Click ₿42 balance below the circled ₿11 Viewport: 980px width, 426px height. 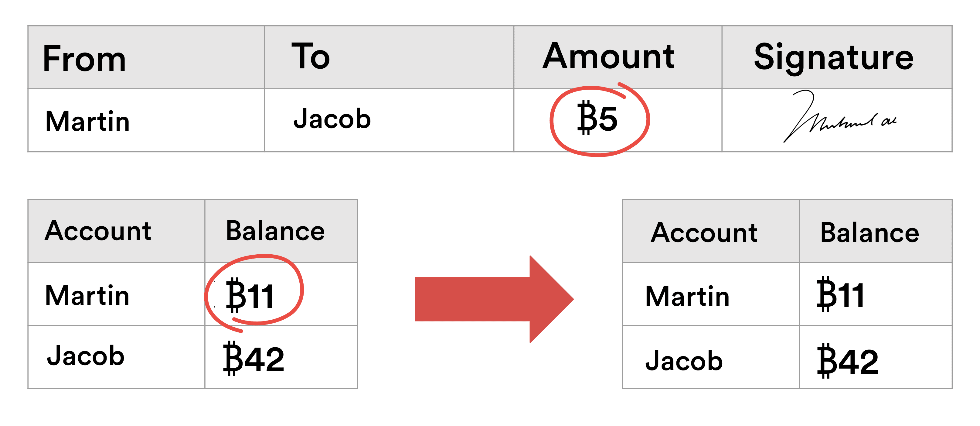(x=254, y=359)
